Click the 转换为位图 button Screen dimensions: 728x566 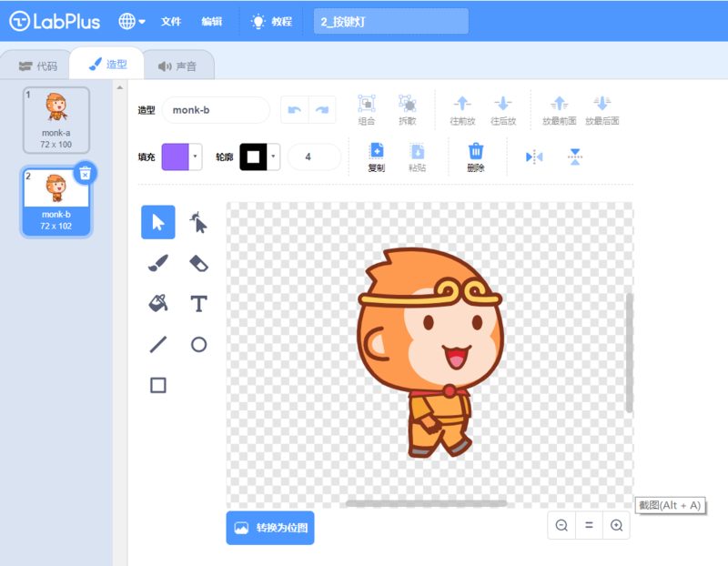click(270, 528)
